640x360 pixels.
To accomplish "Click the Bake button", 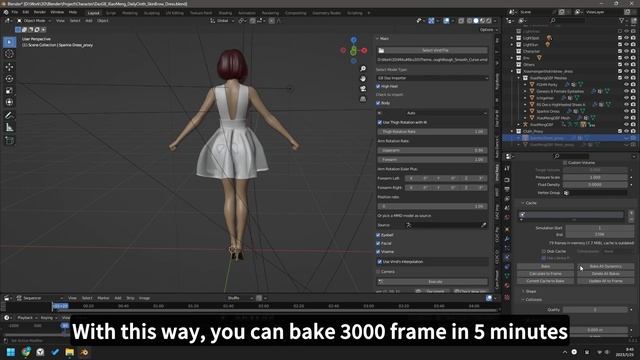I will pyautogui.click(x=545, y=266).
